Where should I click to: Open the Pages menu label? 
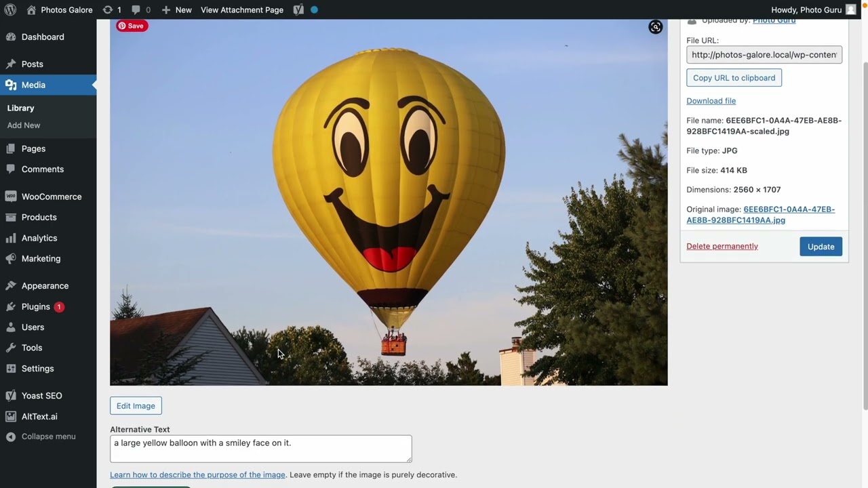pyautogui.click(x=33, y=148)
